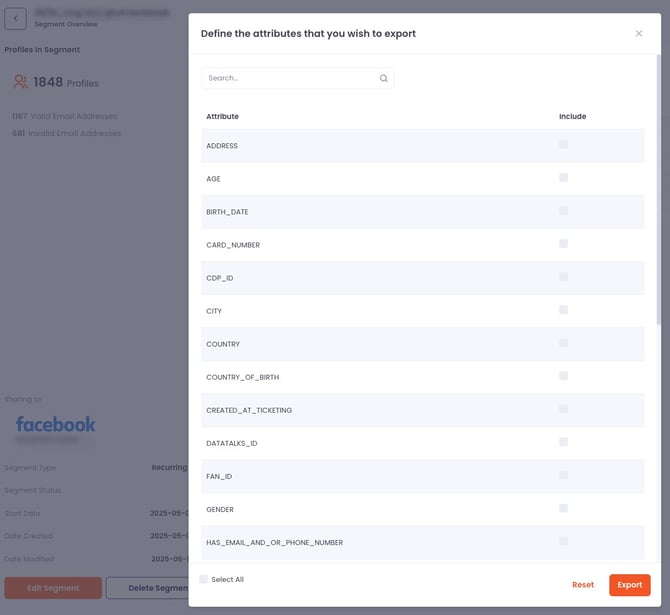
Task: Click the Reset link
Action: [x=583, y=585]
